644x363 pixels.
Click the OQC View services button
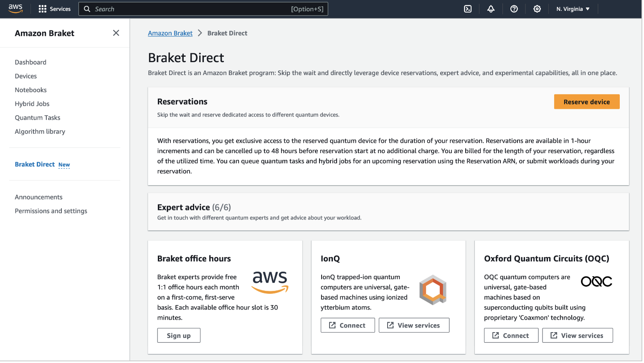pos(578,335)
